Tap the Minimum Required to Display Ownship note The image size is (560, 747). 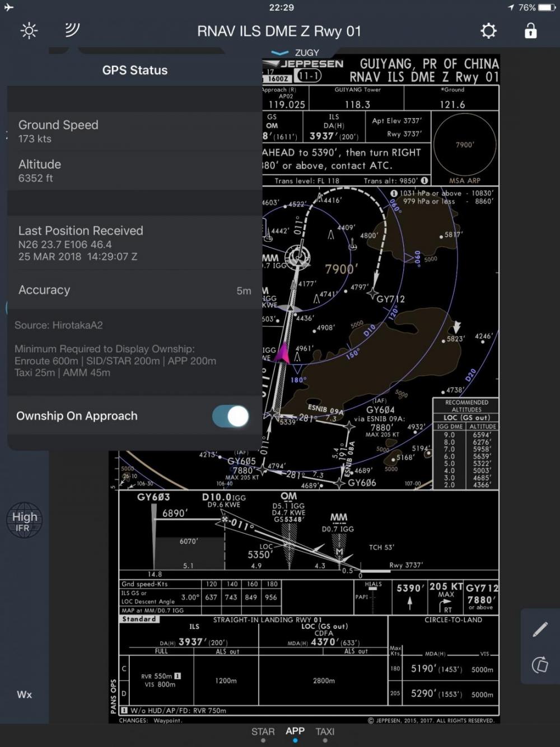click(115, 361)
